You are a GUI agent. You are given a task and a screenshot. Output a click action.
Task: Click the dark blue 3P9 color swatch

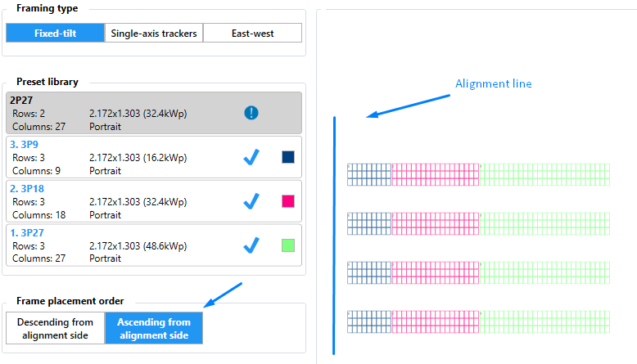[x=288, y=156]
